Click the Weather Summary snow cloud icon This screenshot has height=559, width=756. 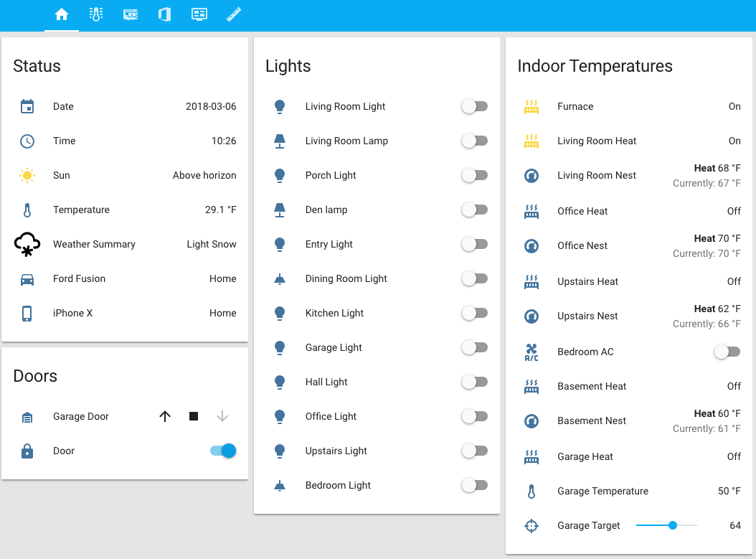27,245
